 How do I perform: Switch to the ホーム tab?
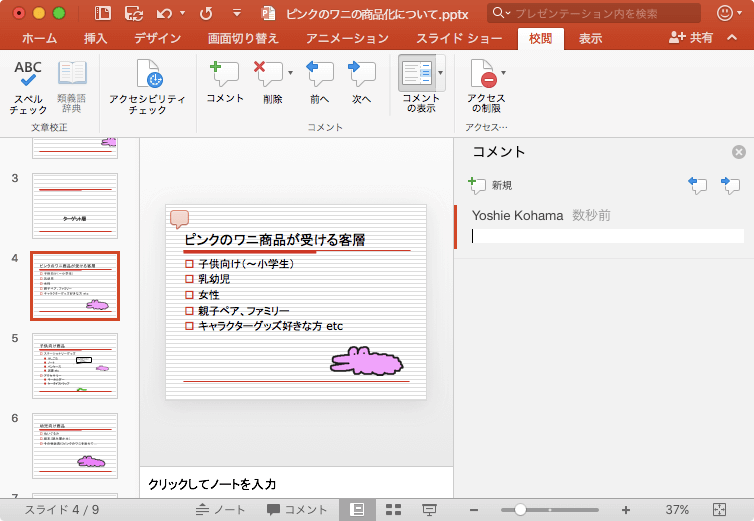39,38
